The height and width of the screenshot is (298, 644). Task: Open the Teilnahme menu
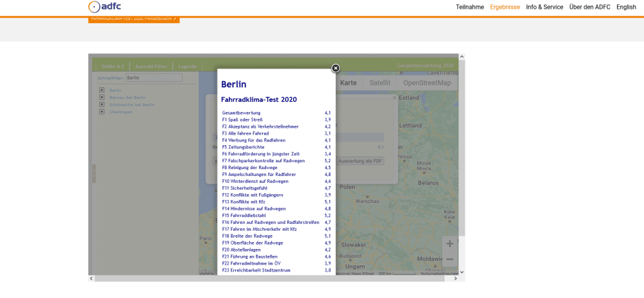[x=470, y=7]
